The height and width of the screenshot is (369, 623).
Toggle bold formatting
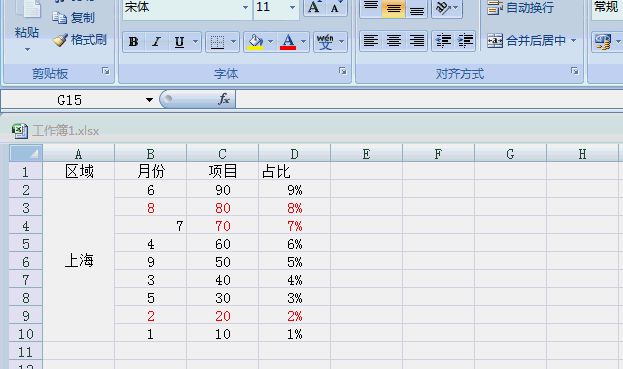(134, 42)
